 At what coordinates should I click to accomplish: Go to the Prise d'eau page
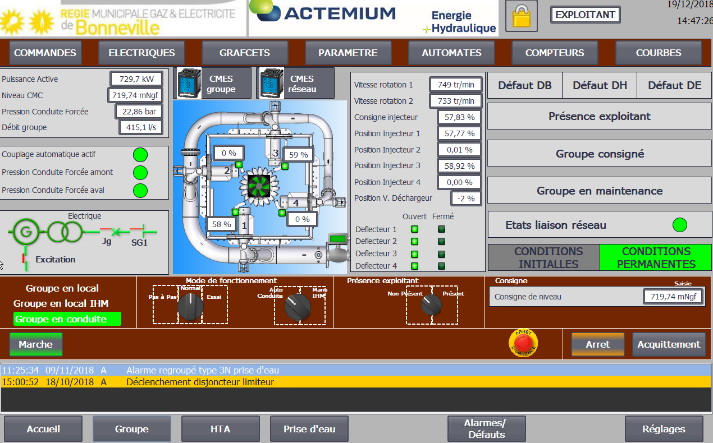[309, 428]
